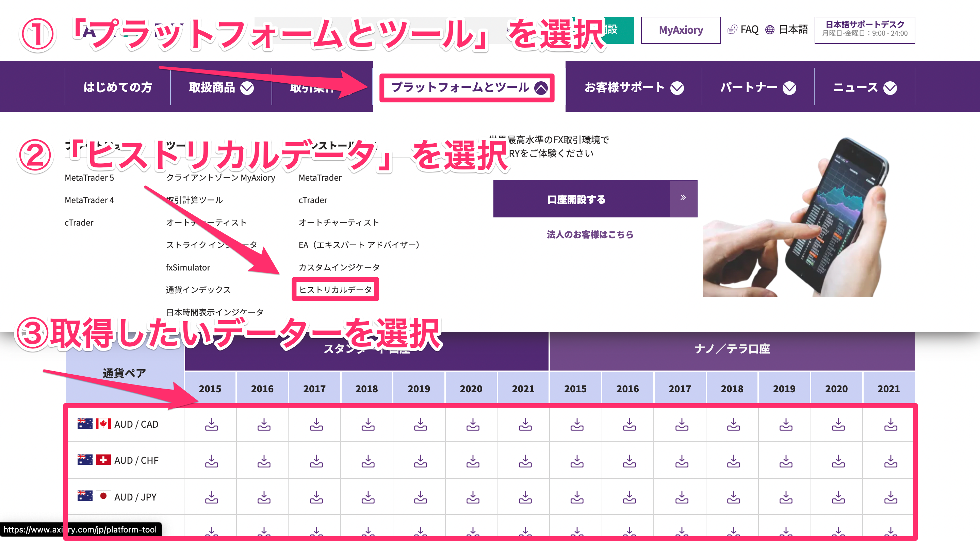Download AUD / CAD standard account 2019 data
Viewport: 980px width, 541px height.
420,424
